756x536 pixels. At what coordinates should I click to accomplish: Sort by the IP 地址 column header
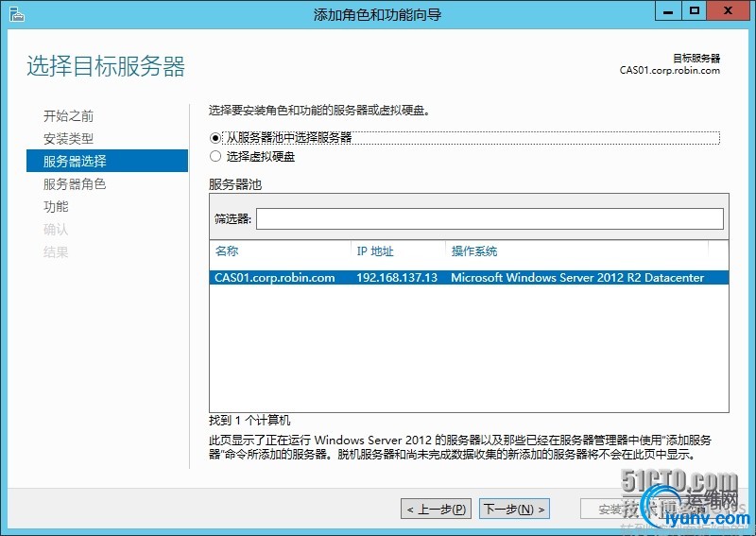point(375,251)
